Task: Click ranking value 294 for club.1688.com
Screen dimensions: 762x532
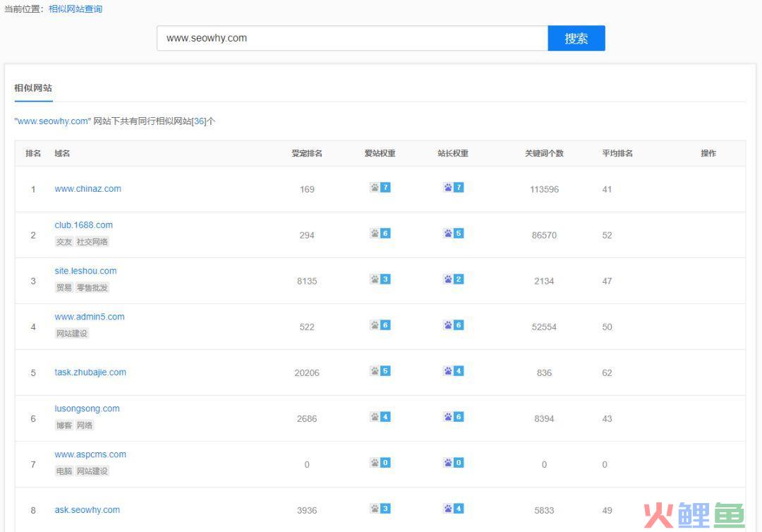Action: pyautogui.click(x=307, y=235)
